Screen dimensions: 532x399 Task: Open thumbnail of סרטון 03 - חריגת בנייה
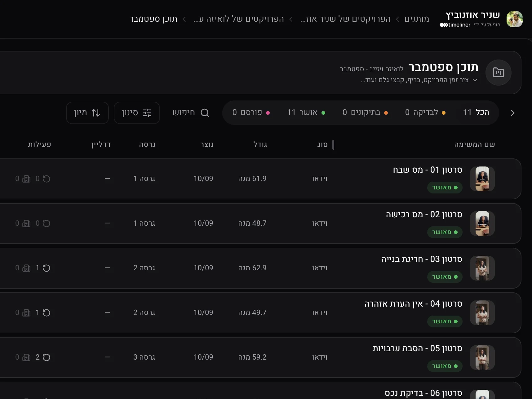click(x=482, y=268)
